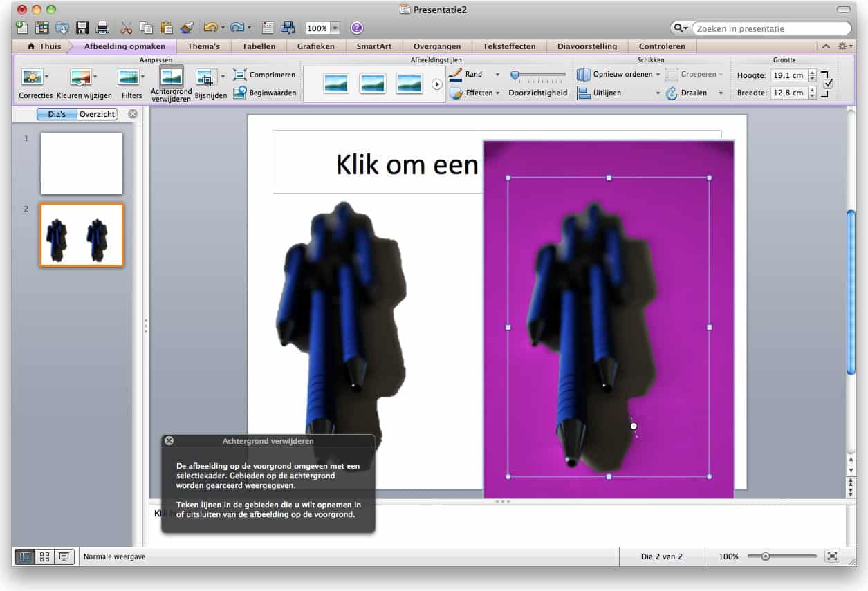Redo the last action
868x591 pixels.
pyautogui.click(x=237, y=28)
